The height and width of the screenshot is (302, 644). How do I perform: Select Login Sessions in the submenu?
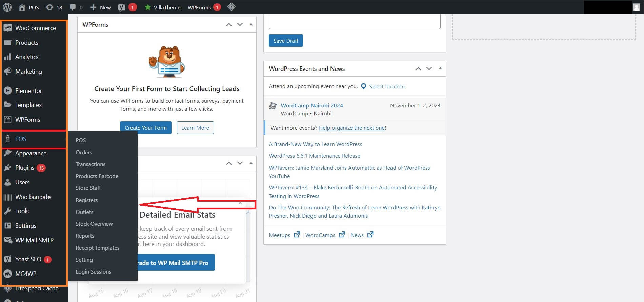point(93,271)
